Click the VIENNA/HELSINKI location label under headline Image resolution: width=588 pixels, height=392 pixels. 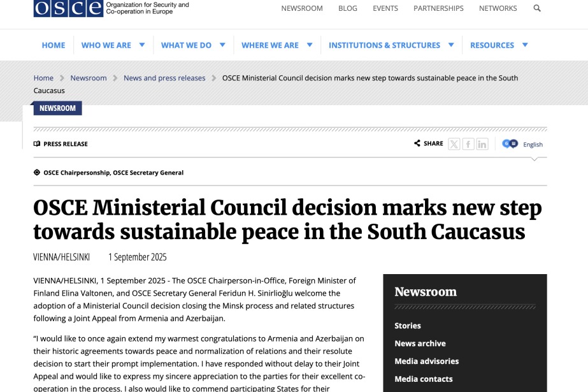pyautogui.click(x=62, y=257)
